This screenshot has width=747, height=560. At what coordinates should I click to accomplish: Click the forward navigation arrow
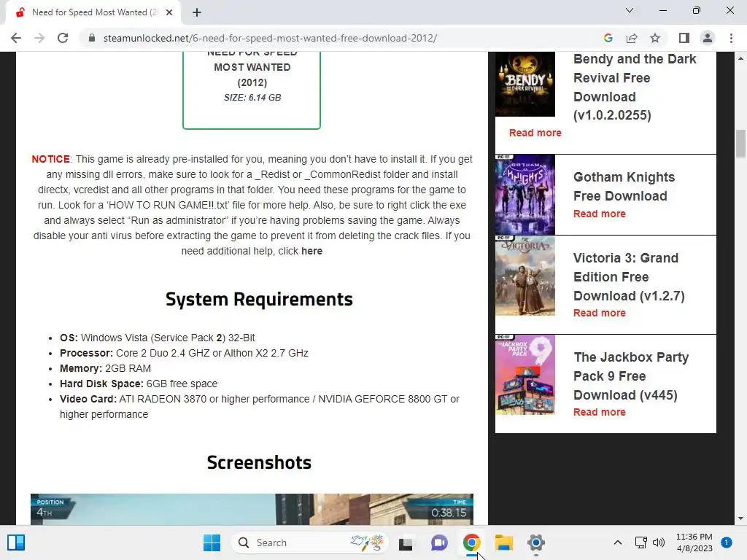click(x=39, y=38)
